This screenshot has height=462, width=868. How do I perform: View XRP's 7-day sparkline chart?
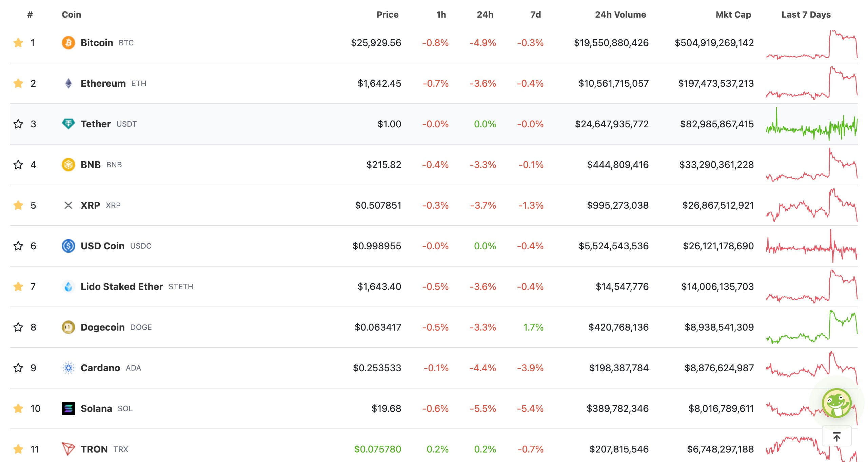click(x=812, y=205)
